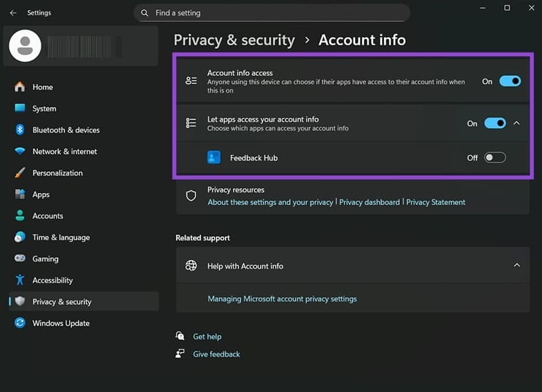Open the Privacy dashboard link

tap(370, 202)
